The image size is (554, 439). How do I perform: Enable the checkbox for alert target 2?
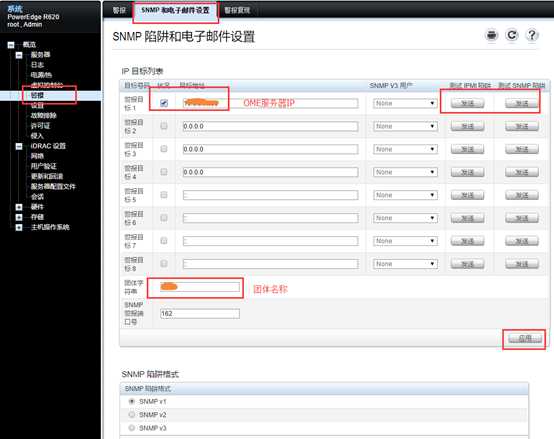[x=164, y=126]
